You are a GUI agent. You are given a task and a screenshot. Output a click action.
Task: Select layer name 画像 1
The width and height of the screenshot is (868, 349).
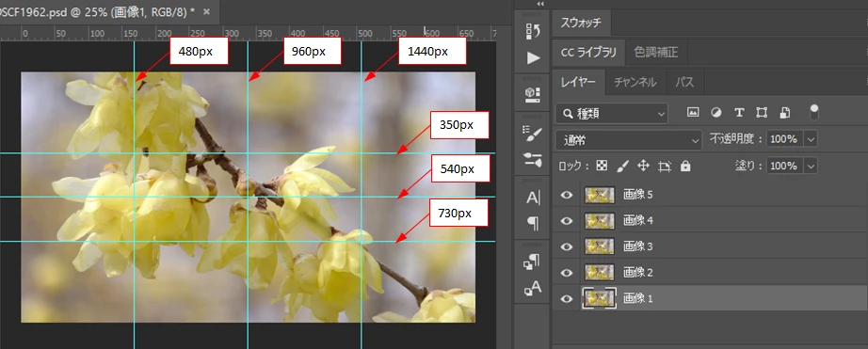(x=638, y=298)
